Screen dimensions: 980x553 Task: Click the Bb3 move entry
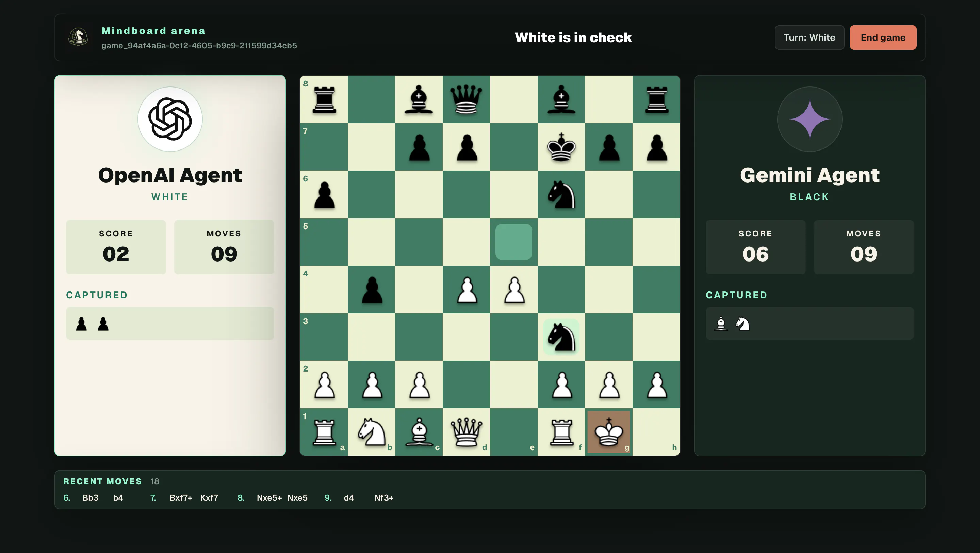pyautogui.click(x=91, y=497)
